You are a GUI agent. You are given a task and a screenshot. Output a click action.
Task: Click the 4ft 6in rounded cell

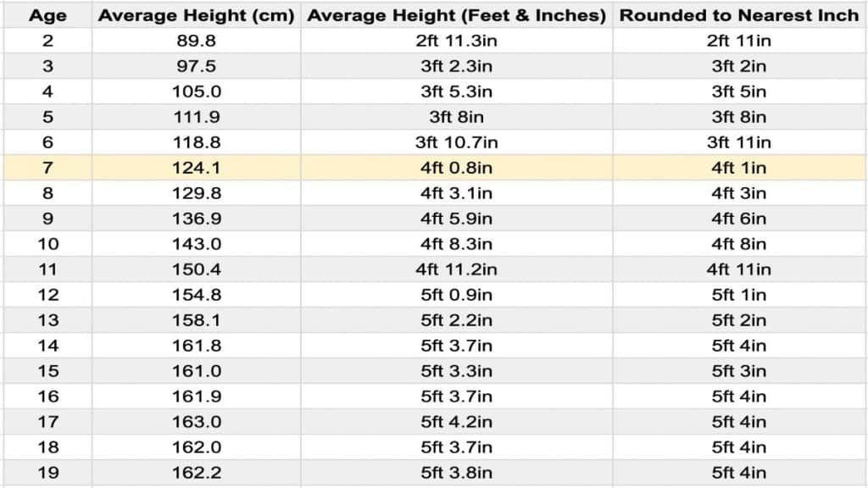pos(738,219)
